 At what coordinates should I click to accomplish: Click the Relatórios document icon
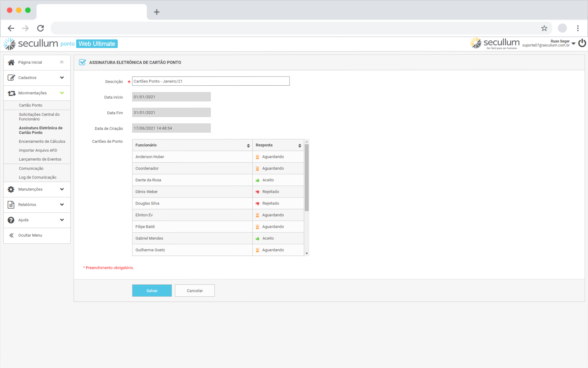coord(11,205)
